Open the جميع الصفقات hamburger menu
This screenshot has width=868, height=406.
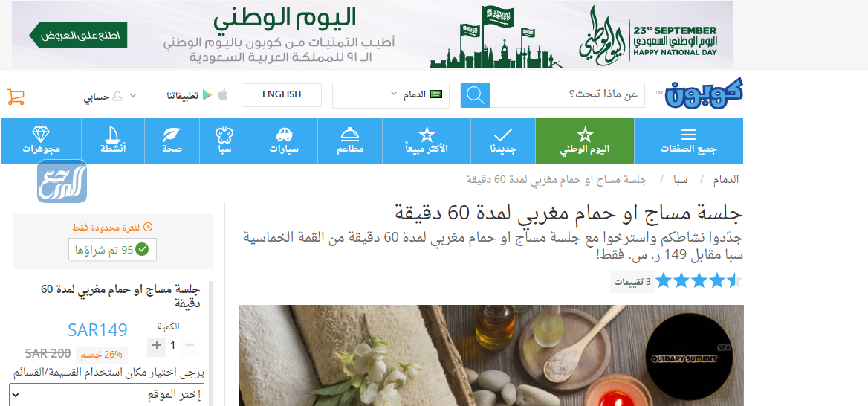(689, 141)
